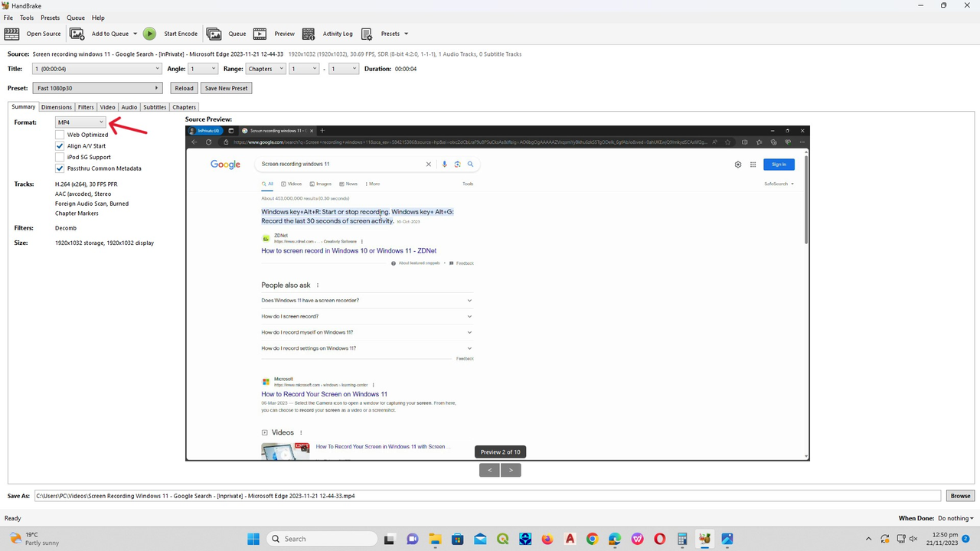Expand the Add to Queue dropdown arrow

click(x=135, y=34)
